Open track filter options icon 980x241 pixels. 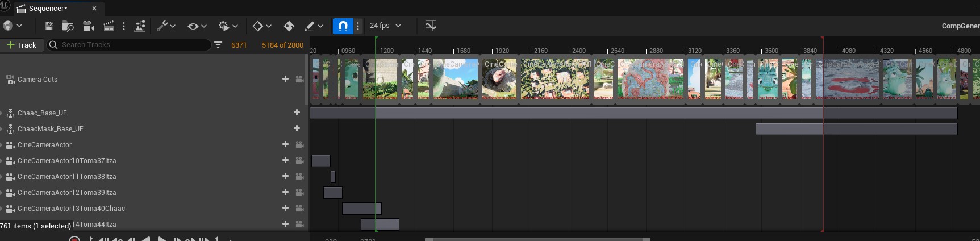coord(218,45)
